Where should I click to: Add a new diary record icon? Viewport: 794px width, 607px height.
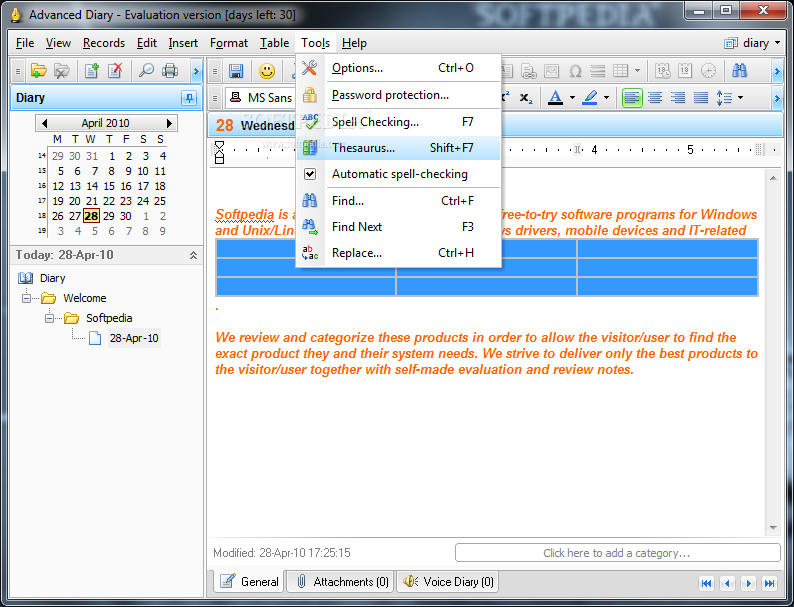[92, 70]
